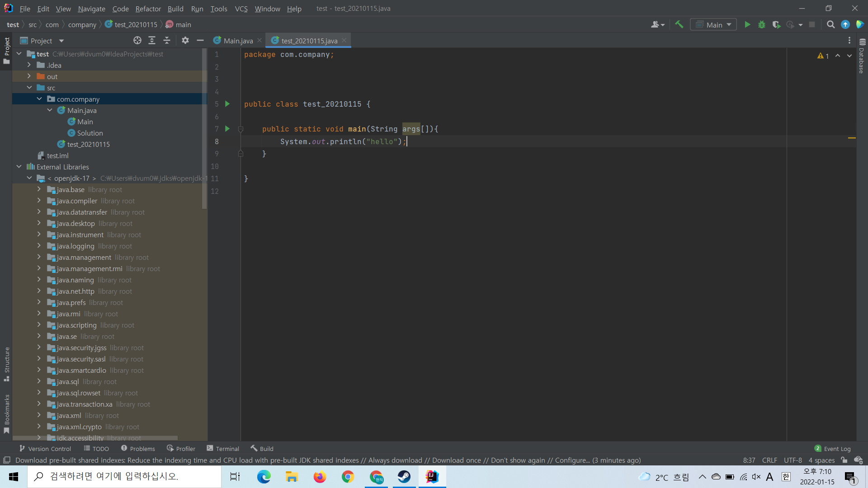
Task: Open the Database tool window on right edge
Action: (x=861, y=61)
